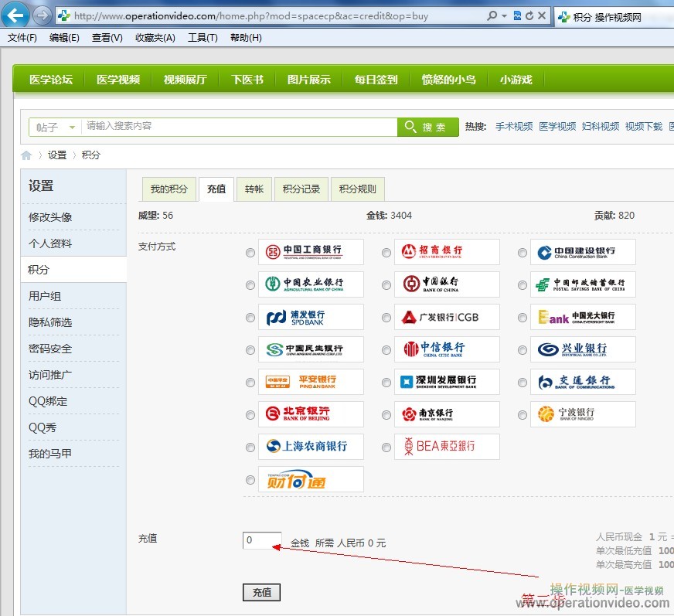Click the compatibility view icon in address bar
The width and height of the screenshot is (674, 616).
click(518, 16)
